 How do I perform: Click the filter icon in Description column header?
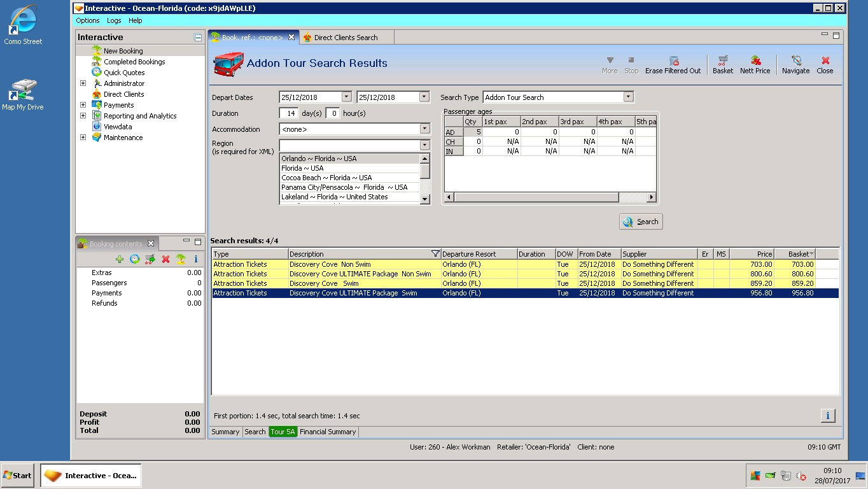click(435, 254)
